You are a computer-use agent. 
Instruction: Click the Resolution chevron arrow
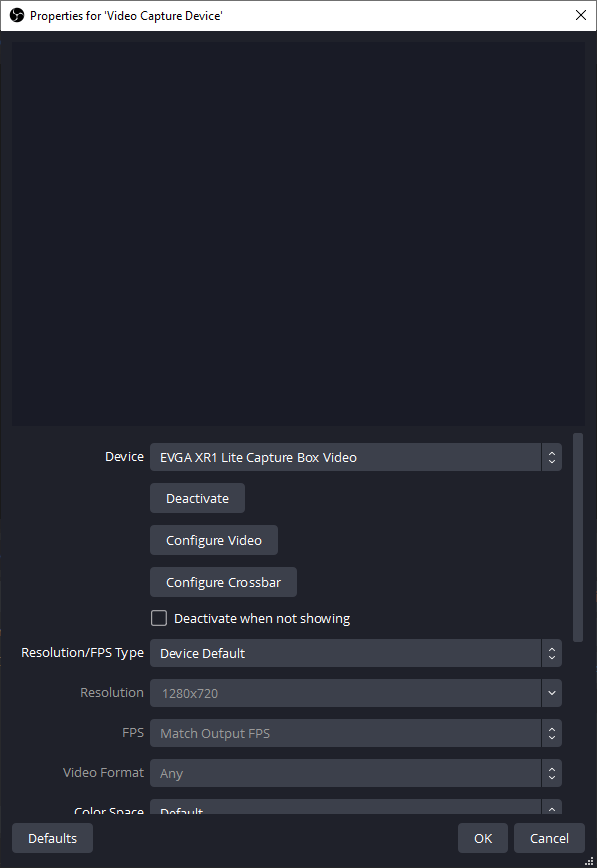pyautogui.click(x=552, y=693)
